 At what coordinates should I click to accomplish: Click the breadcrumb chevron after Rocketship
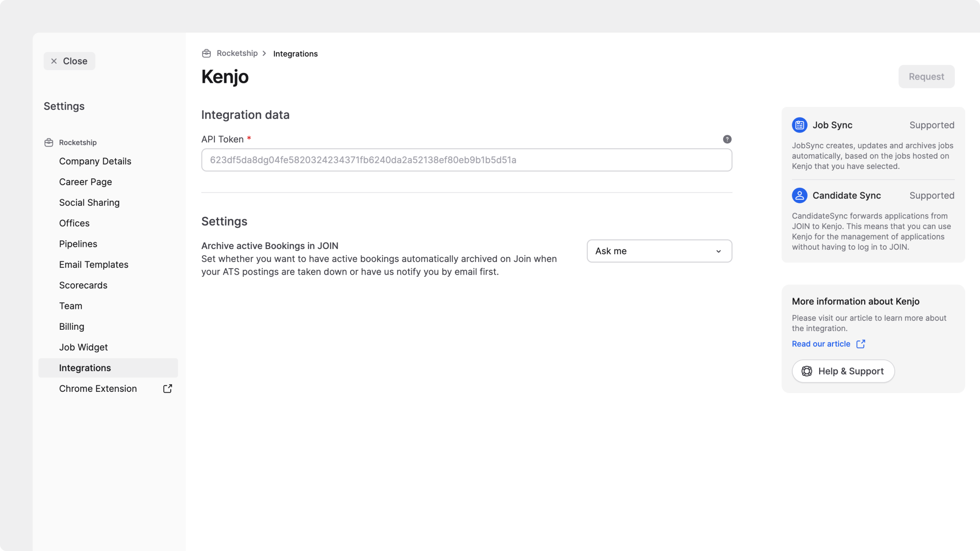[x=264, y=53]
